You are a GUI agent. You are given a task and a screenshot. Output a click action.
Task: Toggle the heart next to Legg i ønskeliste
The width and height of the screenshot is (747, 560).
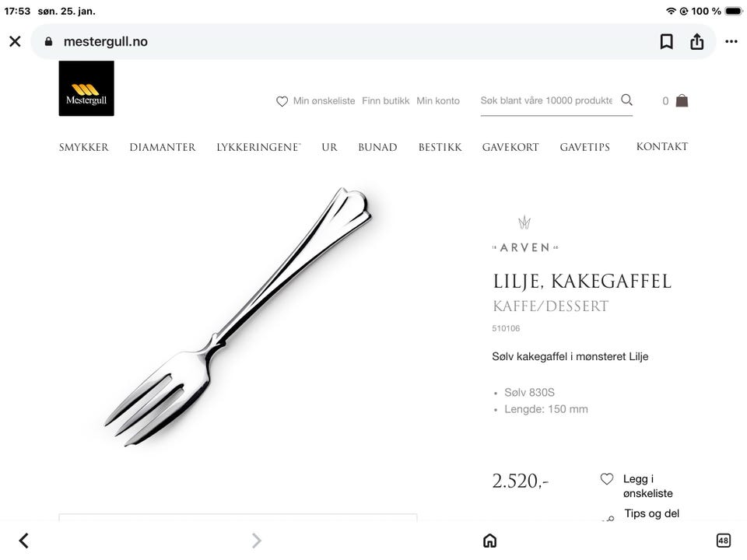[x=606, y=478]
